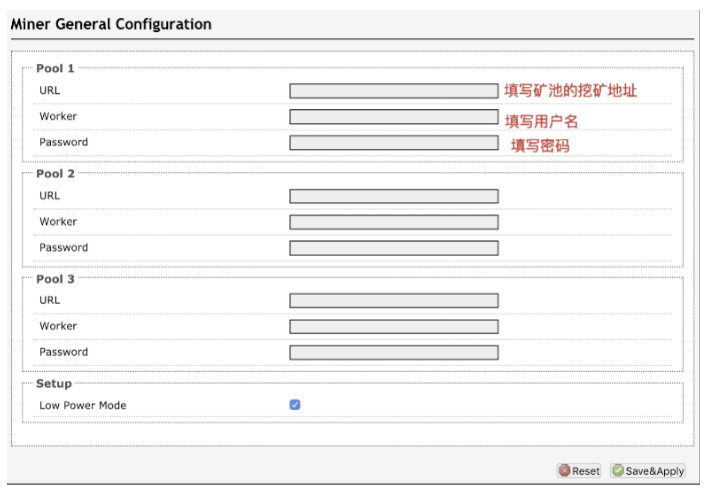Click the Save&Apply button label
Image resolution: width=719 pixels, height=496 pixels.
click(x=654, y=471)
